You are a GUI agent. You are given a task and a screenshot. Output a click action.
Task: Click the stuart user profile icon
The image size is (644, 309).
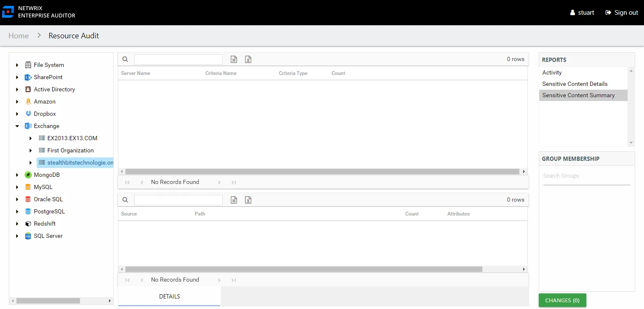(572, 13)
